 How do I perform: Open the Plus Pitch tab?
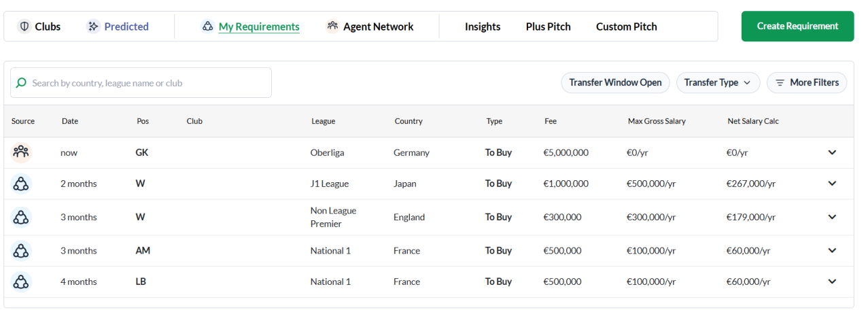[549, 27]
